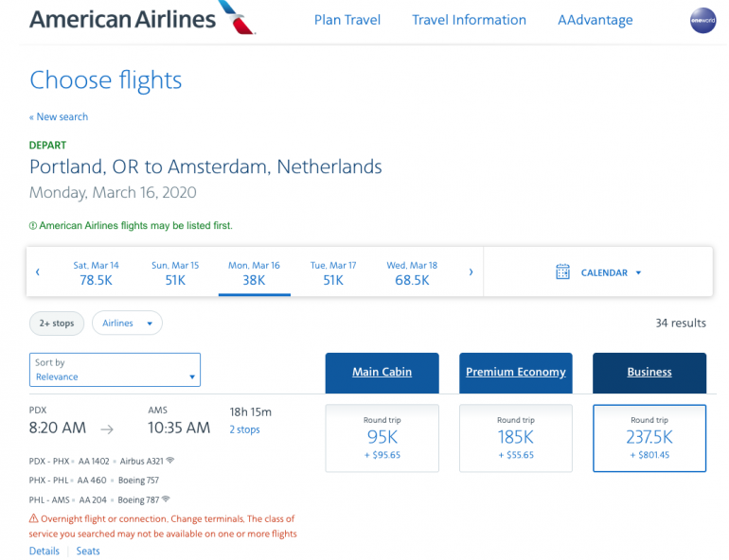
Task: Open the Plan Travel menu
Action: pyautogui.click(x=347, y=20)
